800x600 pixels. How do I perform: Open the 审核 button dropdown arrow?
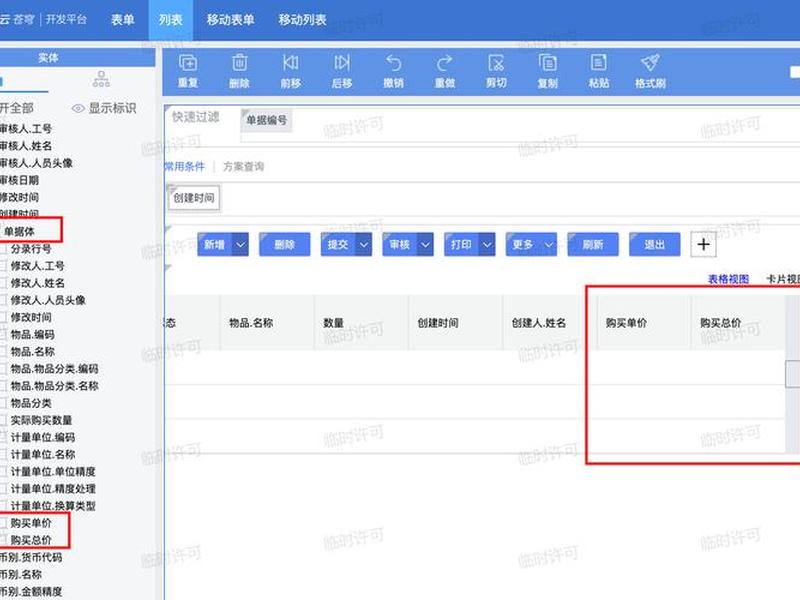coord(425,245)
